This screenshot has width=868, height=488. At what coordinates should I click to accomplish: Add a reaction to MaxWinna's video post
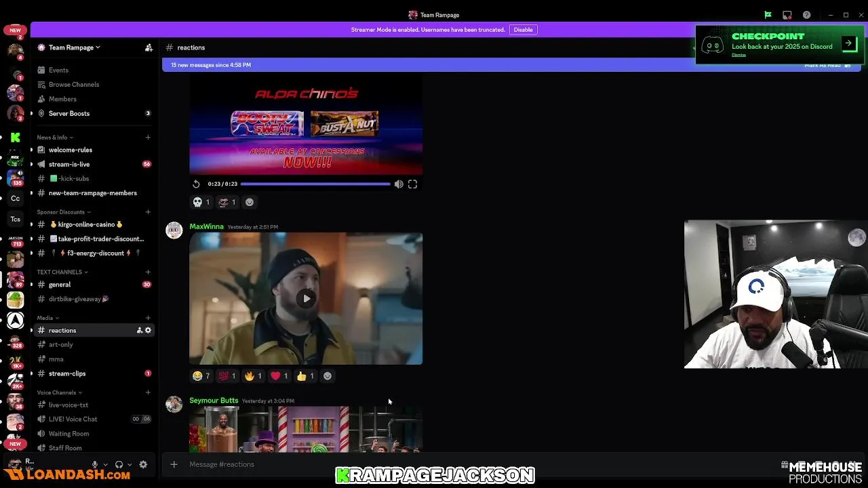(x=328, y=375)
